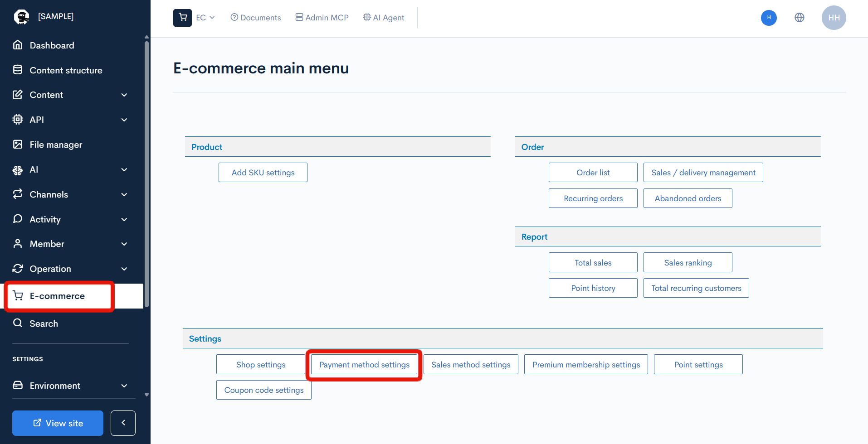Open the HH user avatar menu

[834, 18]
